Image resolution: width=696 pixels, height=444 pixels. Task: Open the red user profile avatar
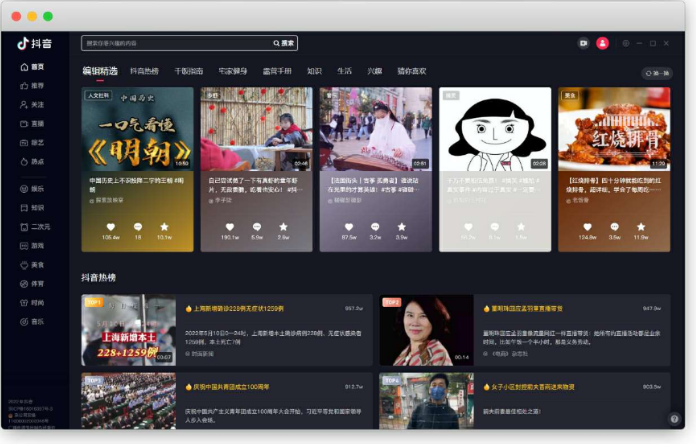[602, 43]
